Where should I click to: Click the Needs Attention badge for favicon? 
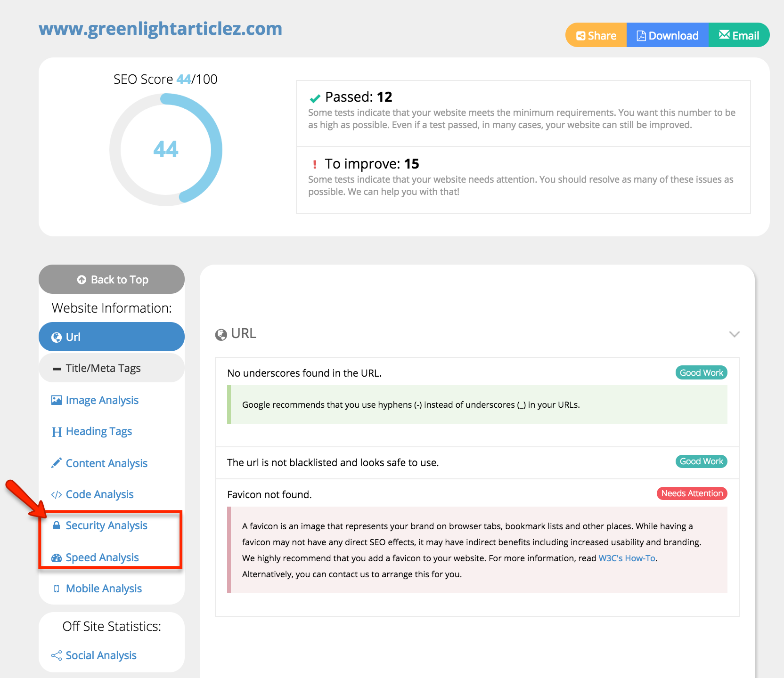tap(691, 493)
